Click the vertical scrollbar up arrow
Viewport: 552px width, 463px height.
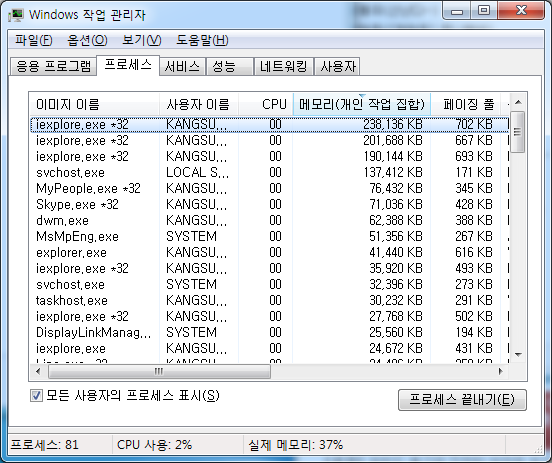(x=518, y=102)
